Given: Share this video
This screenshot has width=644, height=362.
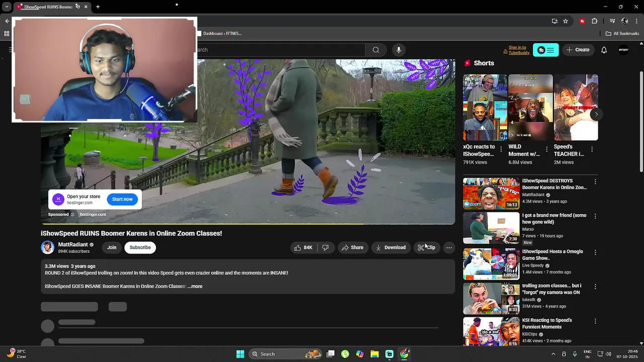Looking at the screenshot, I should point(352,247).
